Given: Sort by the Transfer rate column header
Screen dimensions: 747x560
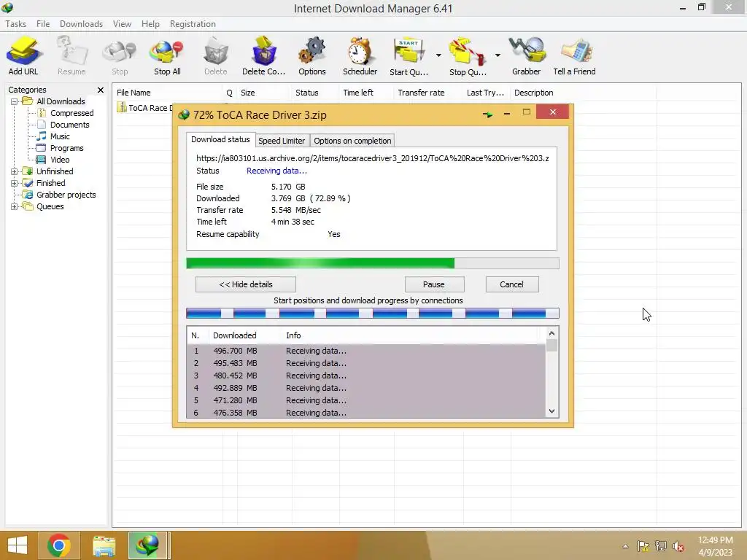Looking at the screenshot, I should pyautogui.click(x=428, y=93).
